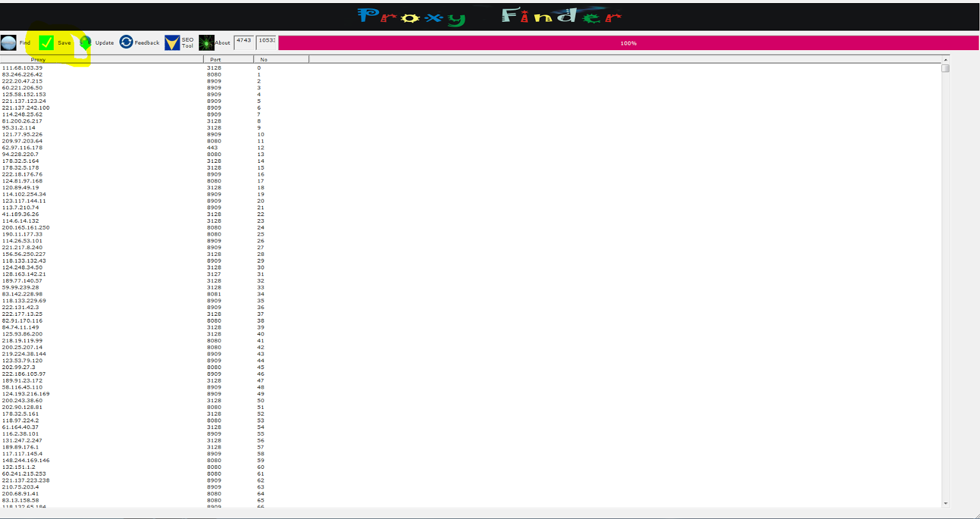Select proxy 84.74.11.149
The width and height of the screenshot is (980, 519).
point(20,327)
